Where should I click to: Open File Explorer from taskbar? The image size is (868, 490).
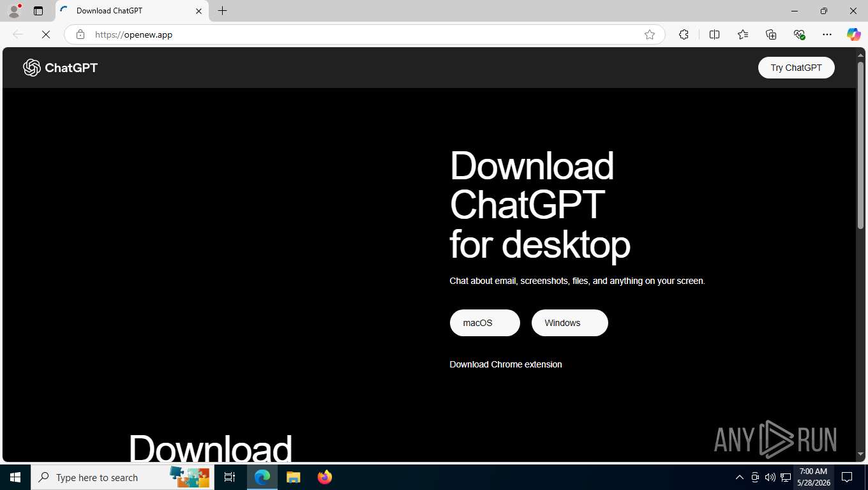[x=293, y=477]
